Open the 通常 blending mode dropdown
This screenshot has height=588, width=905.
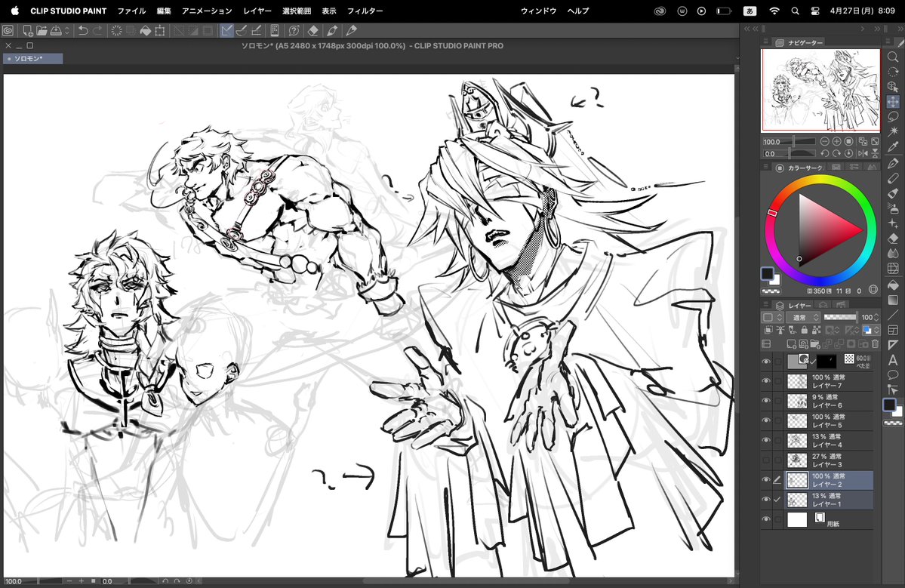[803, 317]
